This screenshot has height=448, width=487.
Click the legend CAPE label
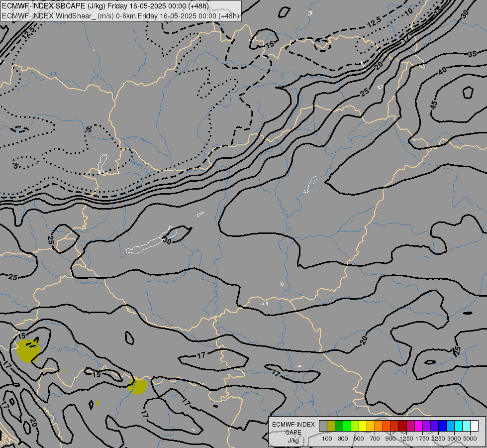(293, 433)
